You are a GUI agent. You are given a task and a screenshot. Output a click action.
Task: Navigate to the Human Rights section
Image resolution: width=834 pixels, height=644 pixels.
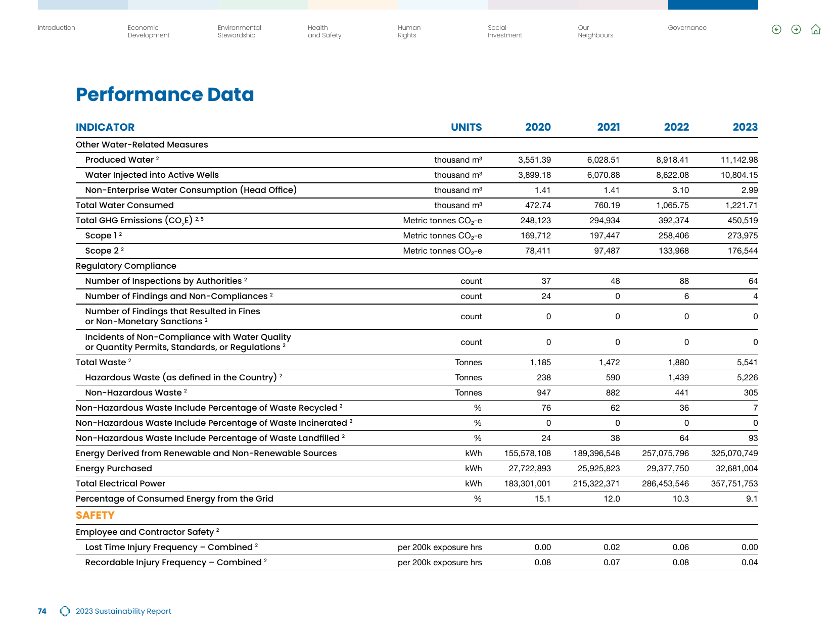coord(409,31)
